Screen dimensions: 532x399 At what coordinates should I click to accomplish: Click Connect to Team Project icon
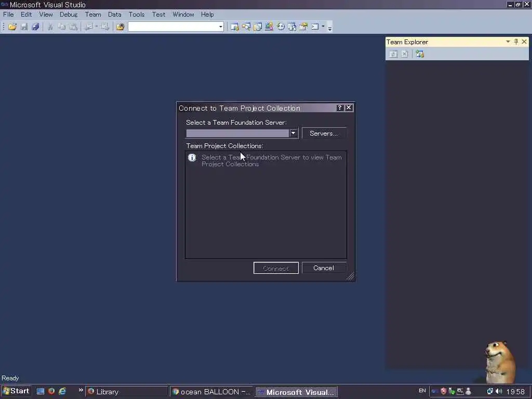[x=420, y=54]
